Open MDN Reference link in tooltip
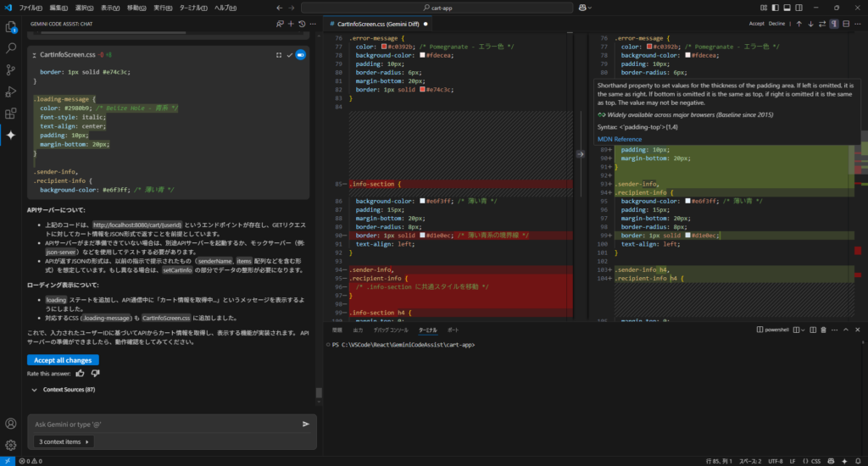The height and width of the screenshot is (466, 868). [x=620, y=140]
